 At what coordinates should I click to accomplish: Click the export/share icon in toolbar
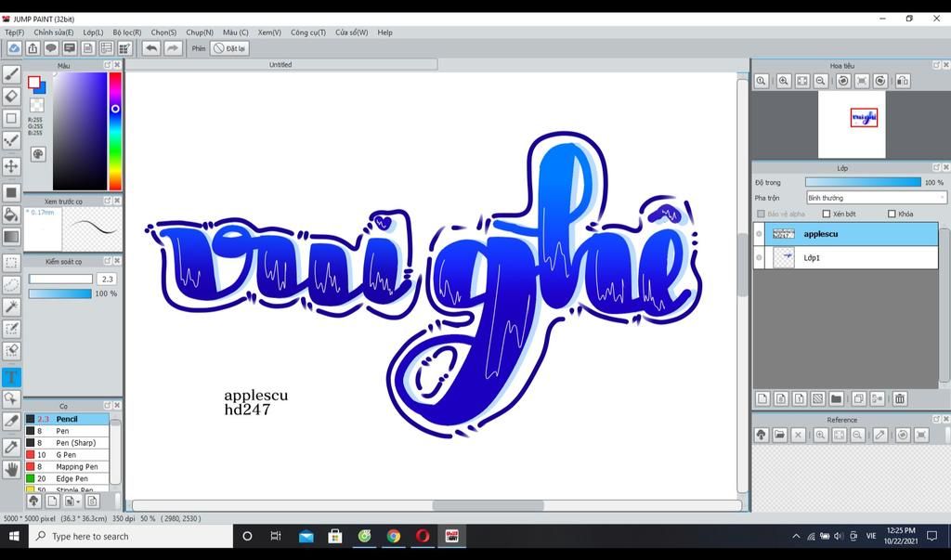[33, 48]
